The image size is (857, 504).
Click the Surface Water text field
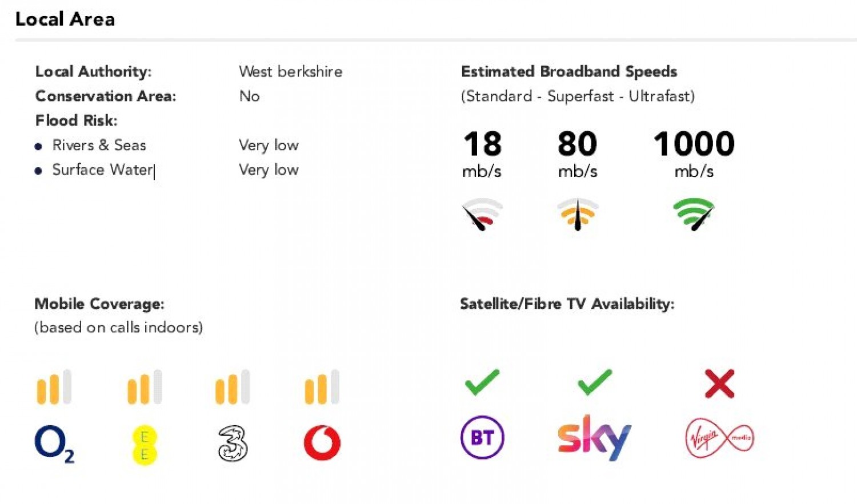coord(102,170)
